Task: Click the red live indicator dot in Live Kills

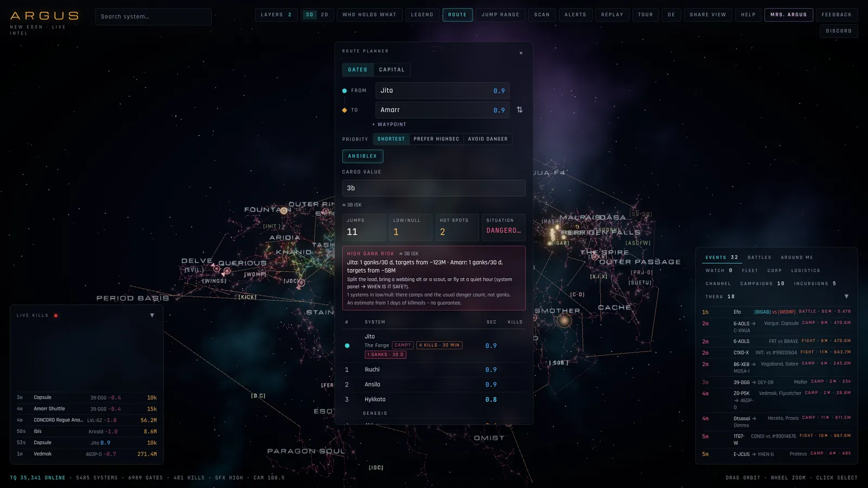Action: click(x=56, y=315)
